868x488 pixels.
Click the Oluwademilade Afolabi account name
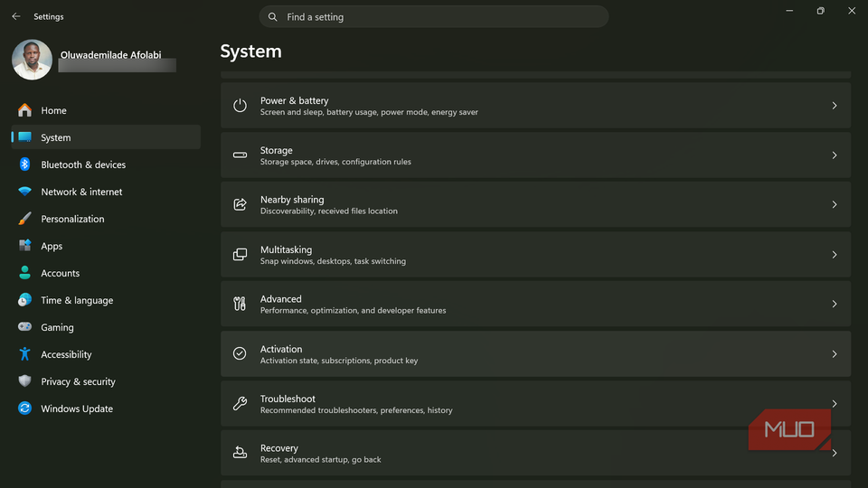110,55
